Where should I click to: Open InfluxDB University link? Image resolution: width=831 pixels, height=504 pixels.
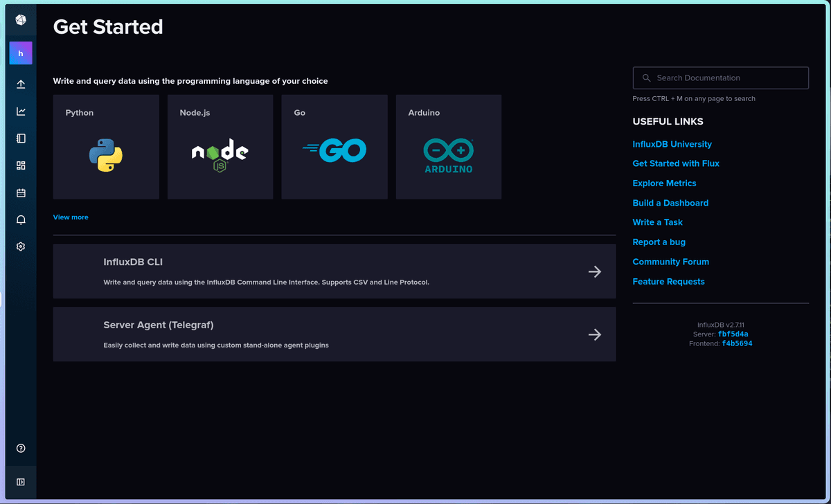[672, 144]
